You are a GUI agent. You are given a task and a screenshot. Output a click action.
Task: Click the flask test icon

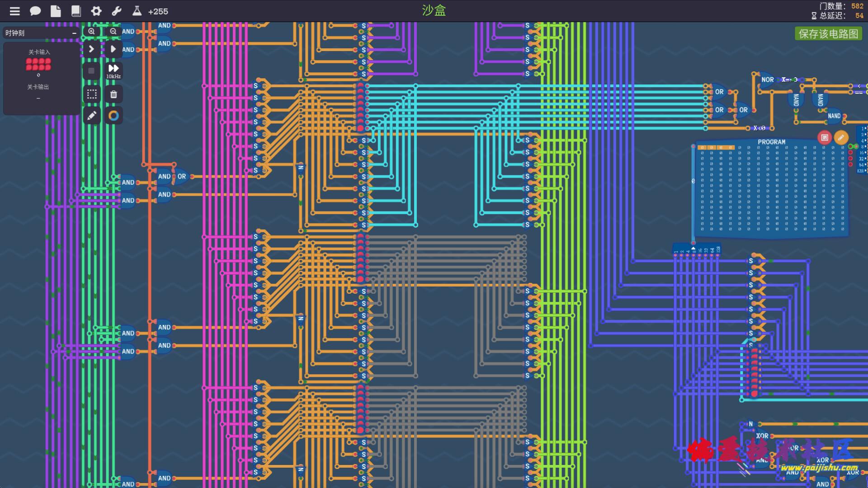[137, 11]
